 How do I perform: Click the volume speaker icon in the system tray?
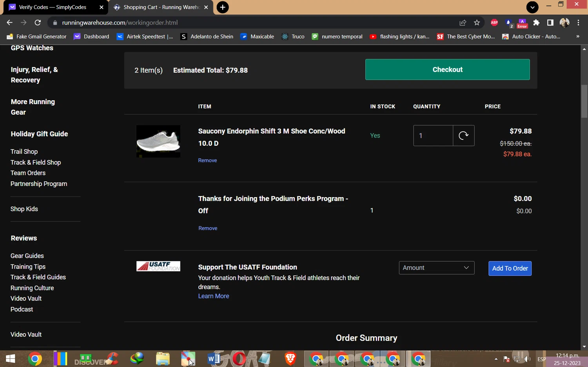[x=528, y=359]
